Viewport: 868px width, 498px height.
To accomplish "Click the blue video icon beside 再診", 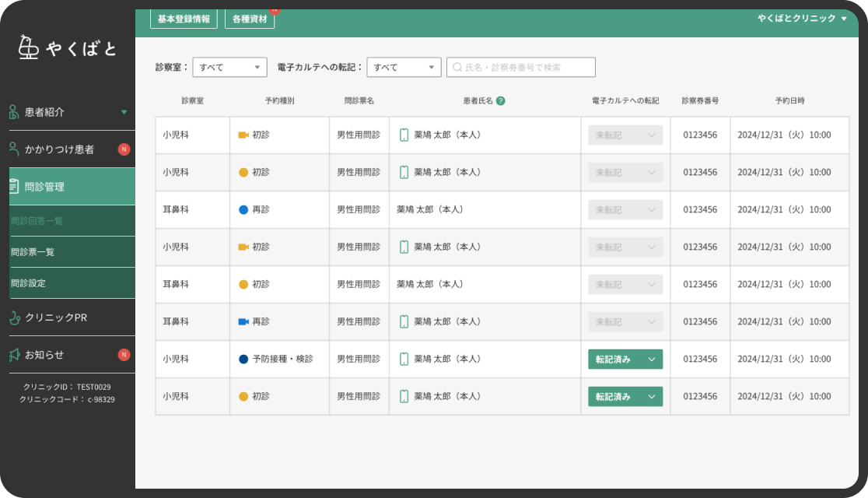I will pyautogui.click(x=243, y=322).
